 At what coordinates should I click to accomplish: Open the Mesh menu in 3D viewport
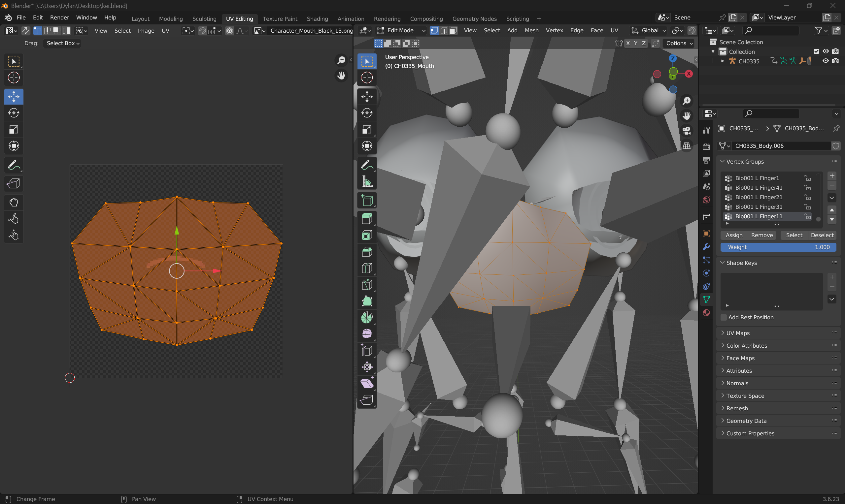(x=531, y=31)
